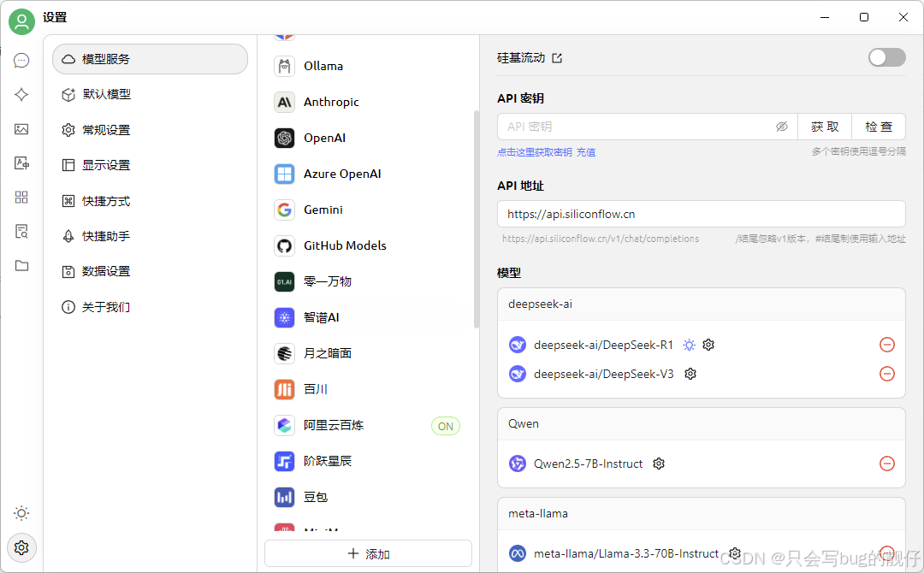Click the ON badge for 阿里云百炼
The width and height of the screenshot is (924, 573).
click(x=446, y=426)
